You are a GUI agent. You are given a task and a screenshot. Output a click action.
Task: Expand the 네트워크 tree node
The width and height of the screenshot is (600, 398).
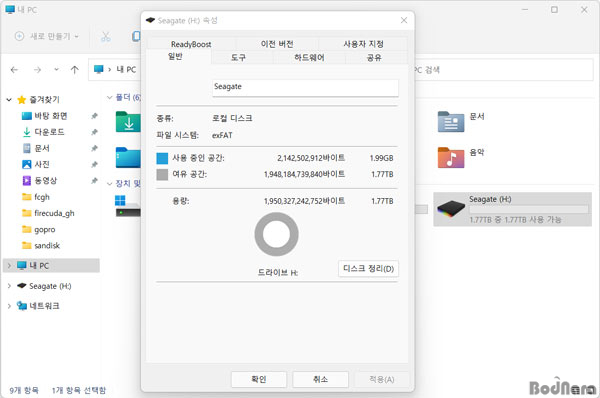click(9, 306)
